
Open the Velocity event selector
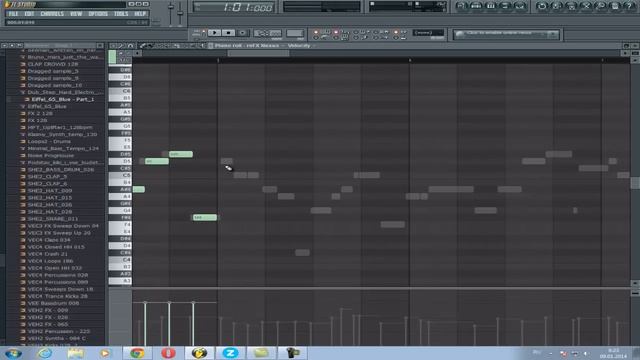coord(299,46)
